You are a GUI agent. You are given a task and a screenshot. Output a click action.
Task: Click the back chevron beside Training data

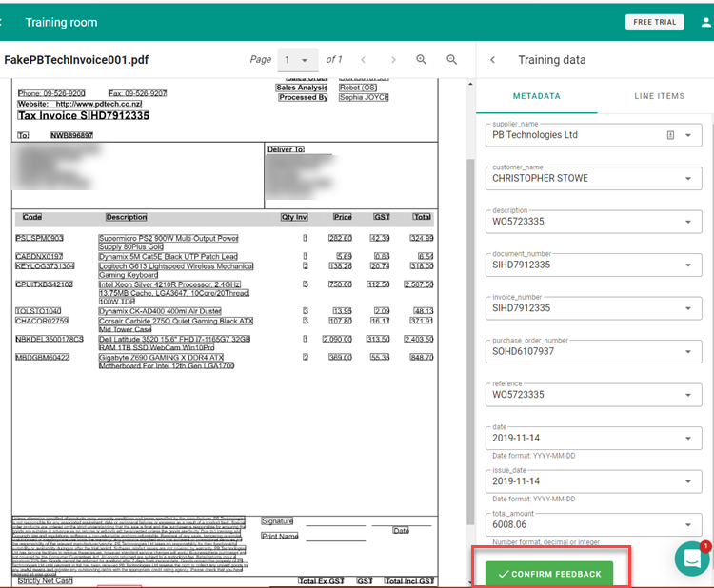pyautogui.click(x=492, y=60)
